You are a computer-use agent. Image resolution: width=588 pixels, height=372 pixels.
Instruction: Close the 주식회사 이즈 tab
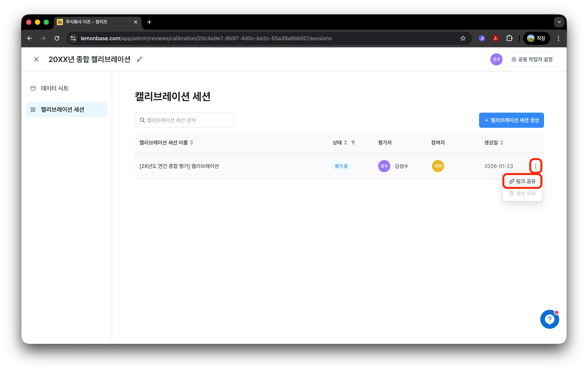pos(135,22)
